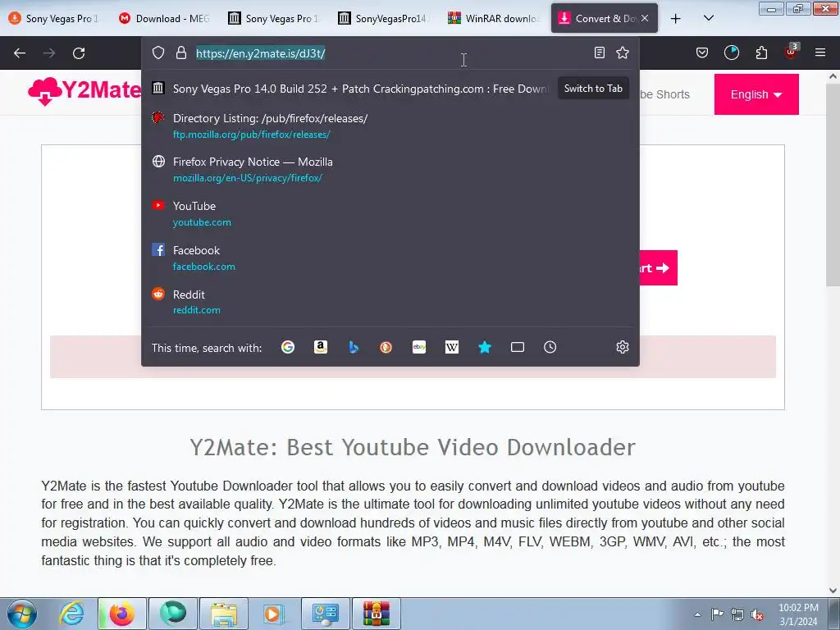
Task: Close the Convert & Download tab
Action: tap(645, 18)
